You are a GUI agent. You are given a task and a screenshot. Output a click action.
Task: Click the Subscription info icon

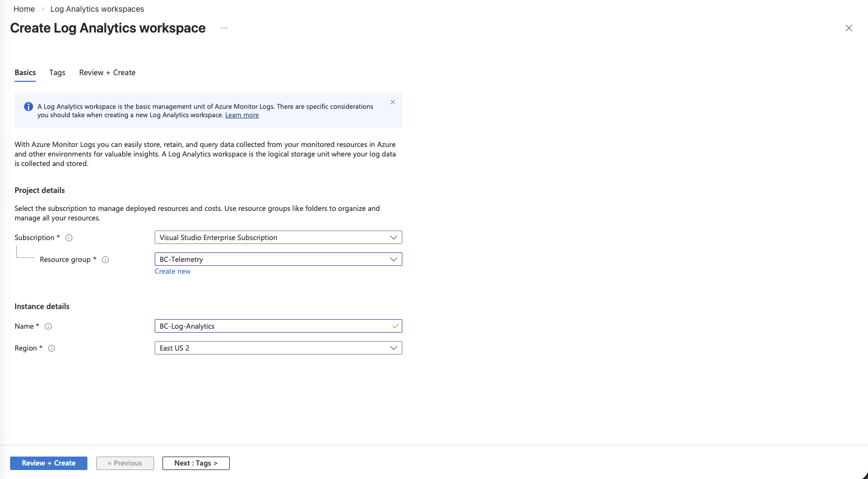point(69,238)
